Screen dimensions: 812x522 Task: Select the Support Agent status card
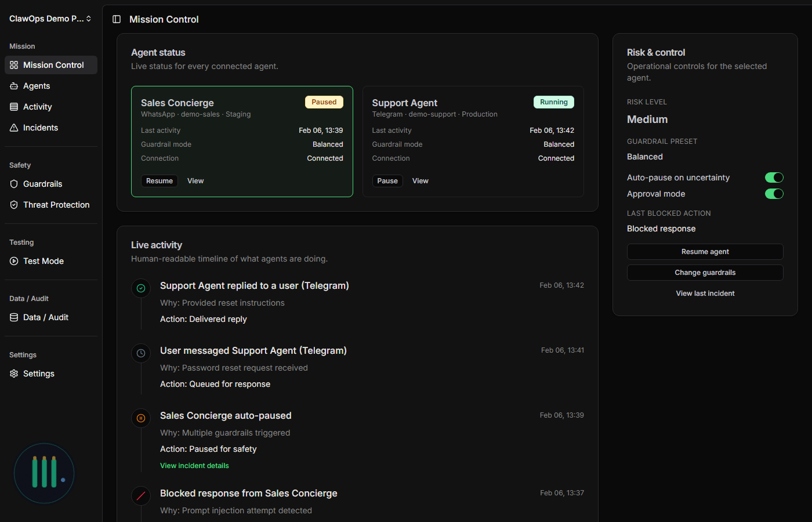click(473, 145)
